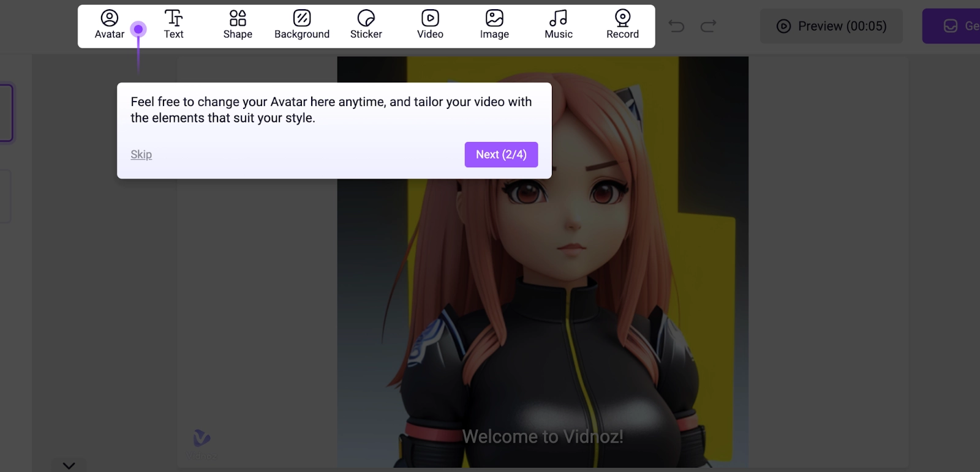Image resolution: width=980 pixels, height=472 pixels.
Task: Open the Shape tool
Action: coord(238,25)
